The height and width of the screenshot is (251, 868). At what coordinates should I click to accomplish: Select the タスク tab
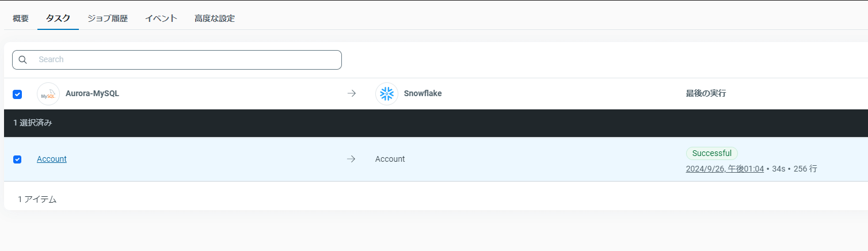pyautogui.click(x=58, y=18)
